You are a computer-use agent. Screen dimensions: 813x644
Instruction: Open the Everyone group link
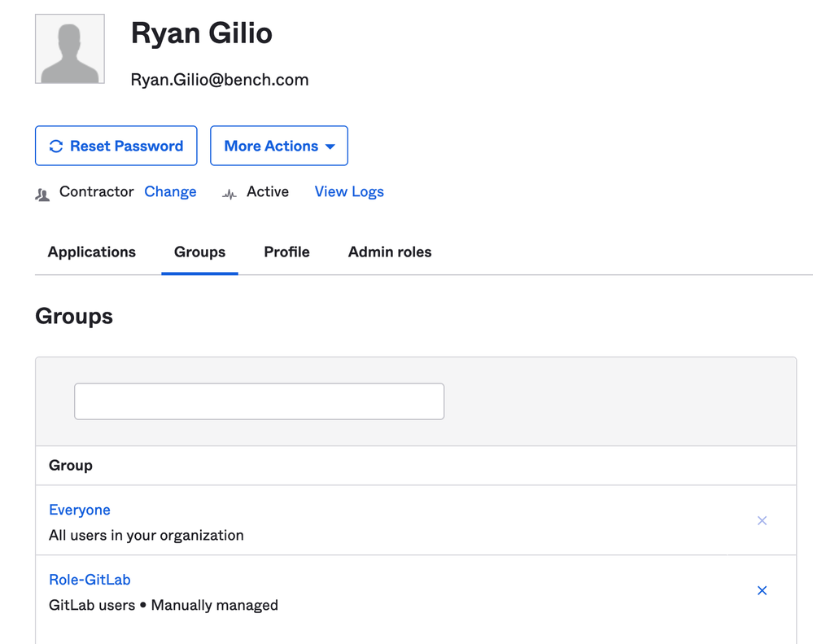[79, 510]
